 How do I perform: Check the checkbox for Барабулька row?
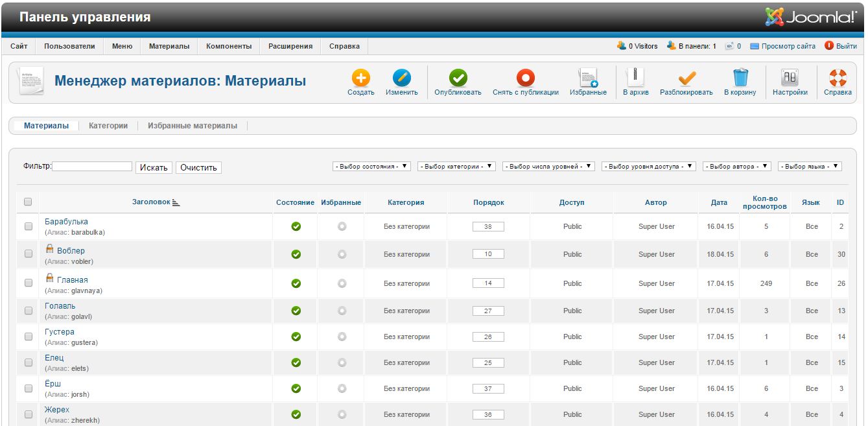point(28,226)
